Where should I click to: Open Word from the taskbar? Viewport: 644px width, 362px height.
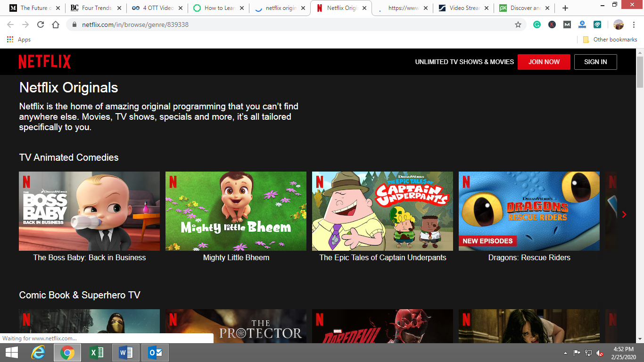125,352
